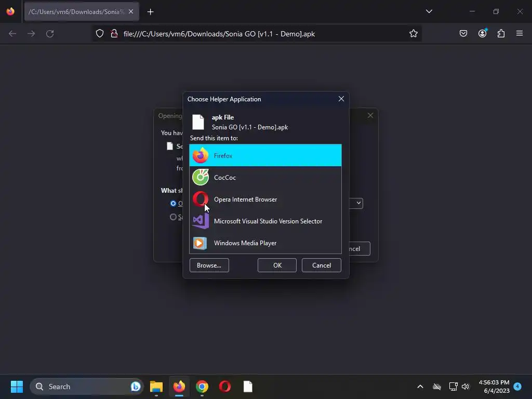Close the Opening dialog behind
The height and width of the screenshot is (399, 532).
[x=370, y=116]
